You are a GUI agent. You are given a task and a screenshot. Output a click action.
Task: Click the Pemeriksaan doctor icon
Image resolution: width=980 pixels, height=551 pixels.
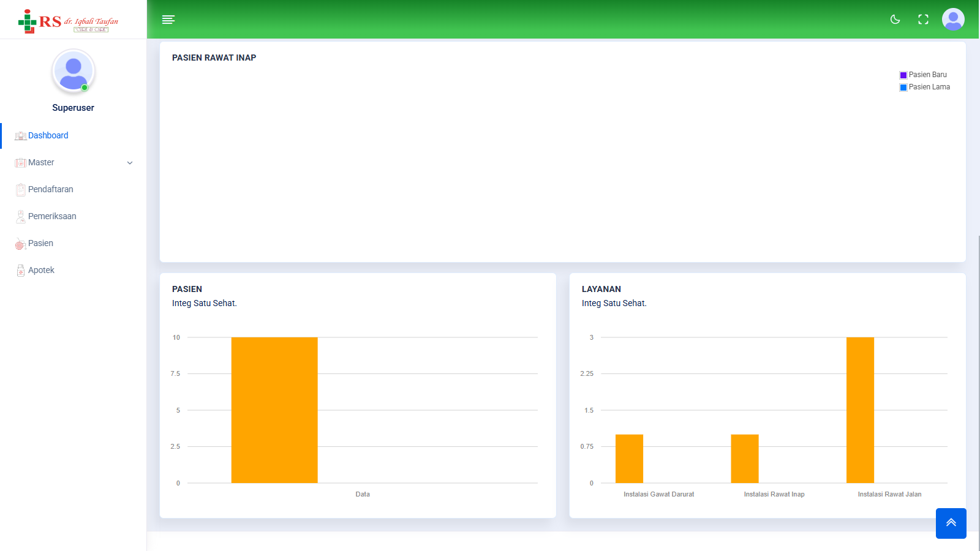point(20,217)
